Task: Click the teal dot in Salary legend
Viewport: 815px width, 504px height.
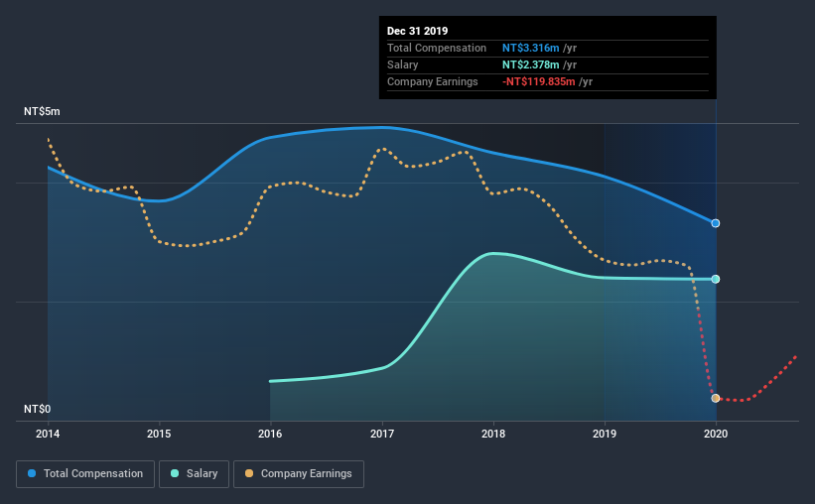Action: (175, 473)
